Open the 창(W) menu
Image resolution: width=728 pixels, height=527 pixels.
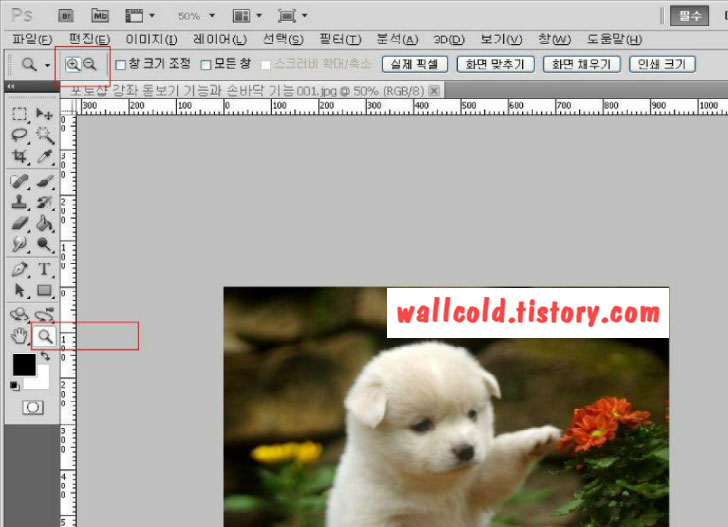coord(554,39)
